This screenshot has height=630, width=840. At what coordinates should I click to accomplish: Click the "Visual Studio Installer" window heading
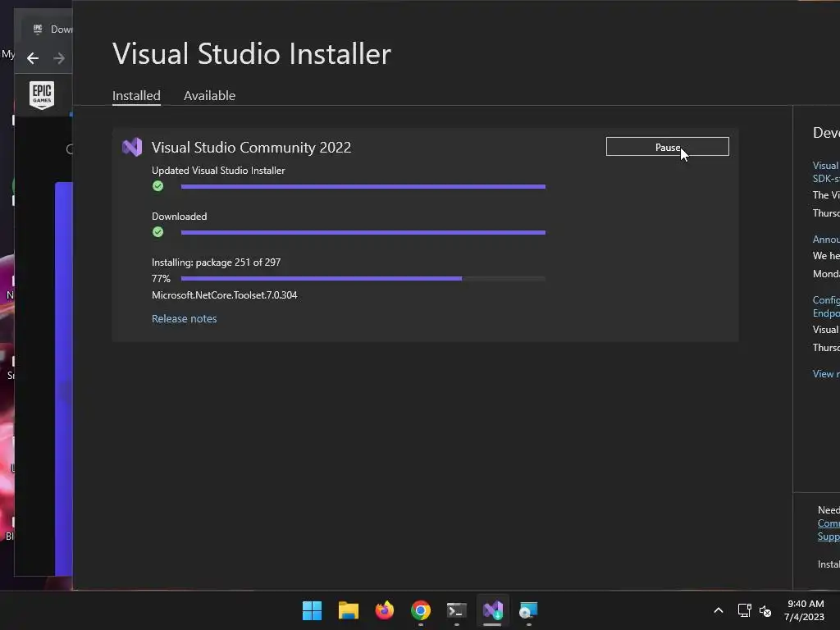pyautogui.click(x=252, y=54)
